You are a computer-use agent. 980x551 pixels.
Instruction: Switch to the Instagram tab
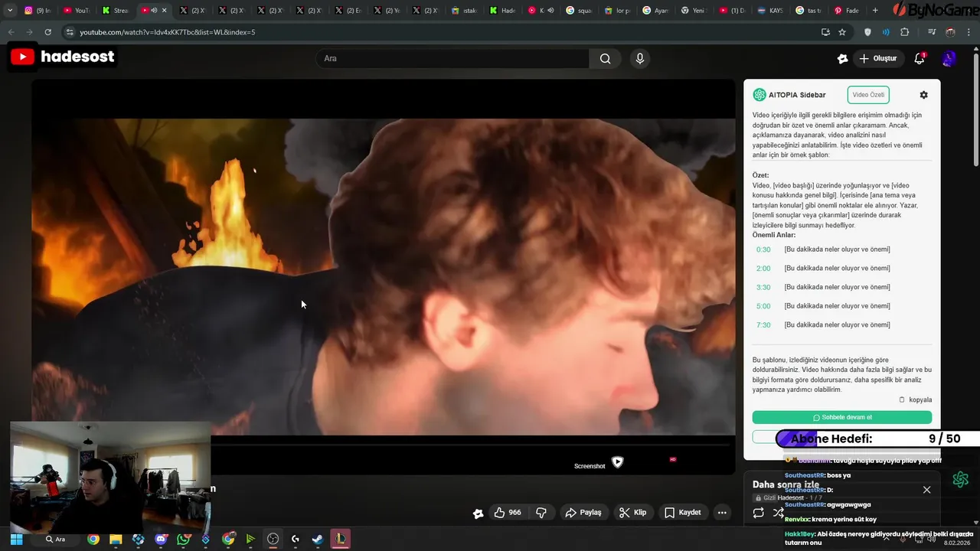pos(38,11)
